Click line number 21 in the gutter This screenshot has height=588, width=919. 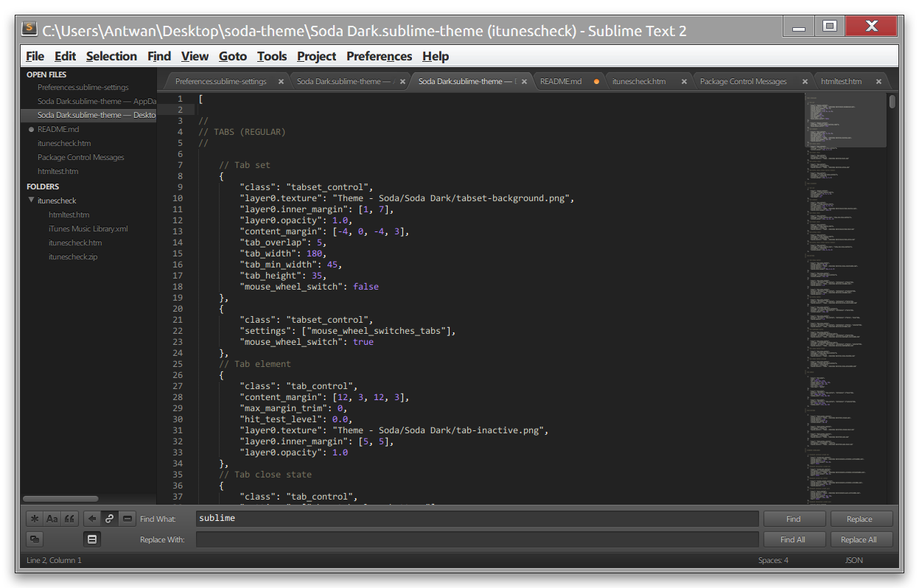click(x=178, y=320)
